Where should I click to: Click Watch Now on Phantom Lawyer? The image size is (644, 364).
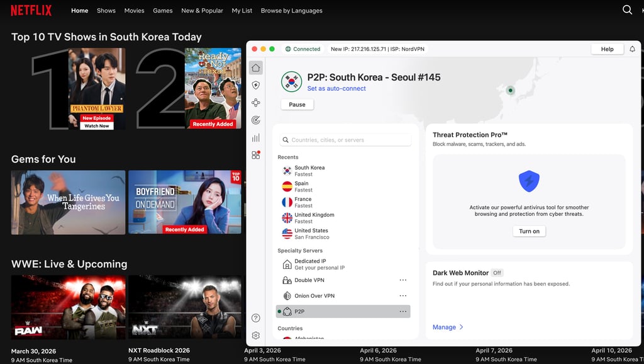[x=97, y=126]
